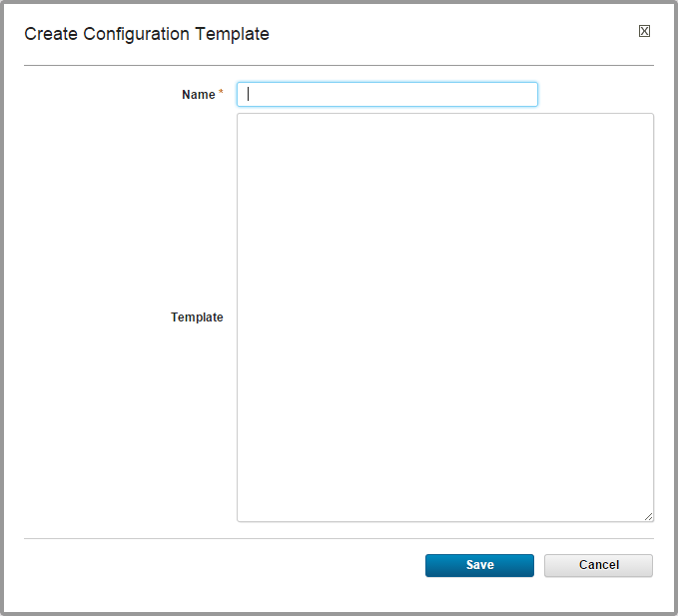Close the Create Configuration Template dialog
The image size is (678, 616).
[644, 31]
